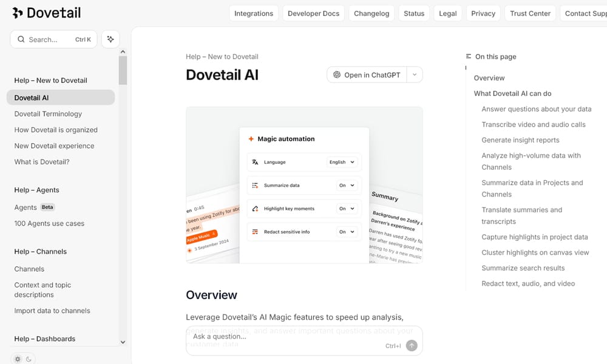The image size is (607, 364).
Task: Open the dropdown arrow beside Open in ChatGPT
Action: [414, 75]
